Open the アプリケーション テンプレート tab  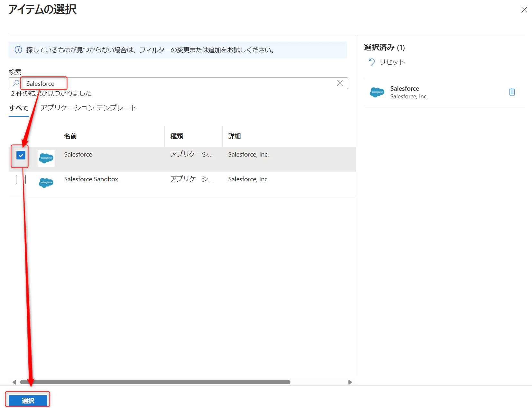tap(89, 108)
